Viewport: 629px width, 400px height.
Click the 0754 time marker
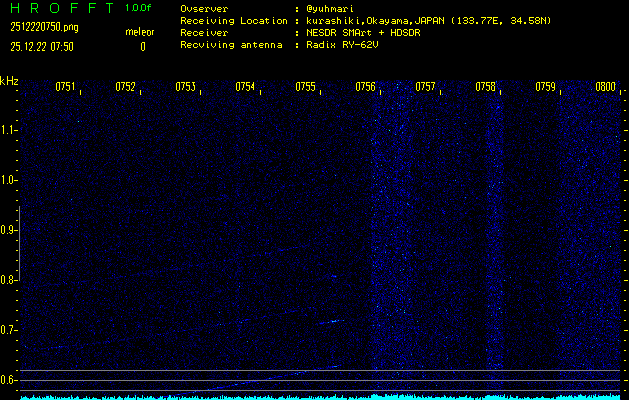click(x=245, y=87)
